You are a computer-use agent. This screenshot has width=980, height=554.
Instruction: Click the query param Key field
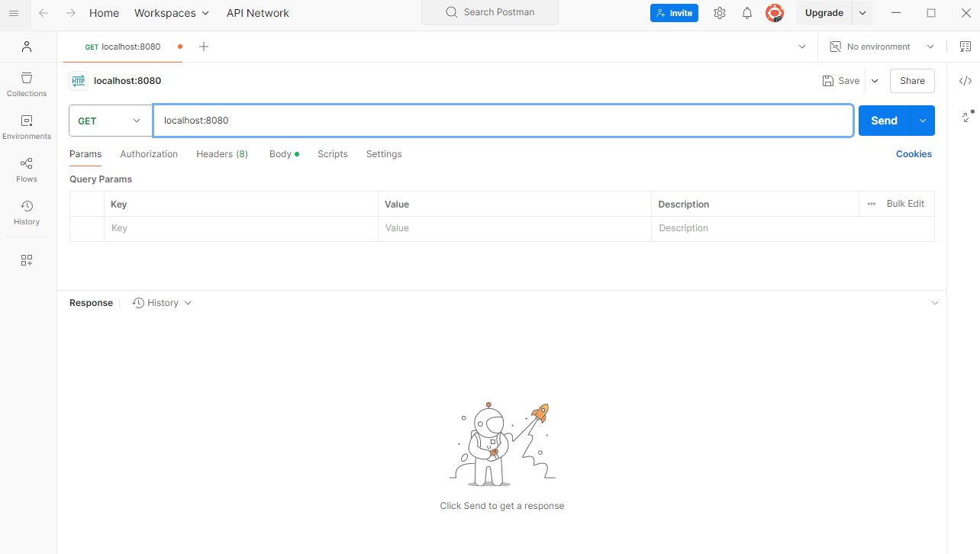pos(241,228)
